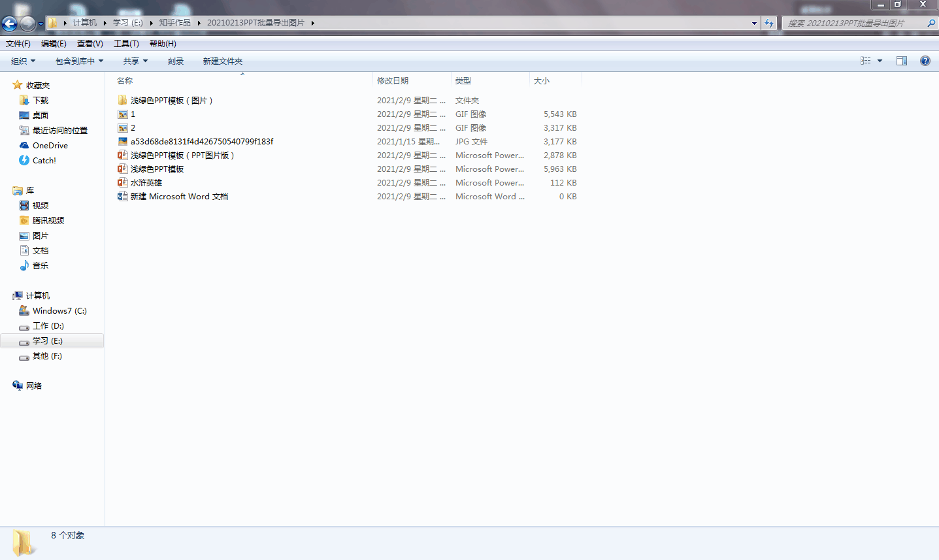Open 桌面 in favorites
This screenshot has width=939, height=560.
pos(41,116)
